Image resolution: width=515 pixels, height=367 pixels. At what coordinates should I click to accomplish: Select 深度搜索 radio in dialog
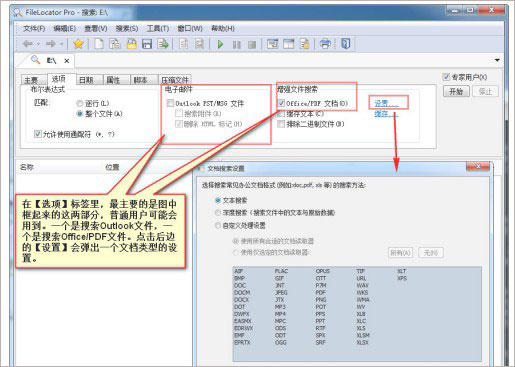pyautogui.click(x=218, y=213)
